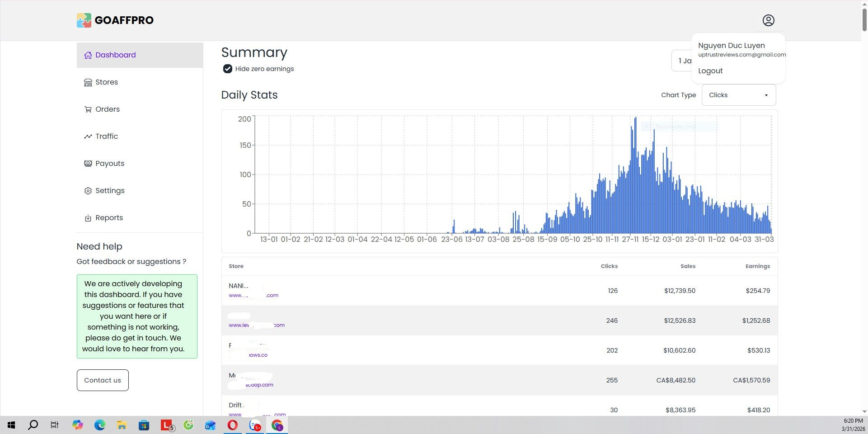
Task: Open Payouts in the sidebar menu
Action: [x=140, y=164]
